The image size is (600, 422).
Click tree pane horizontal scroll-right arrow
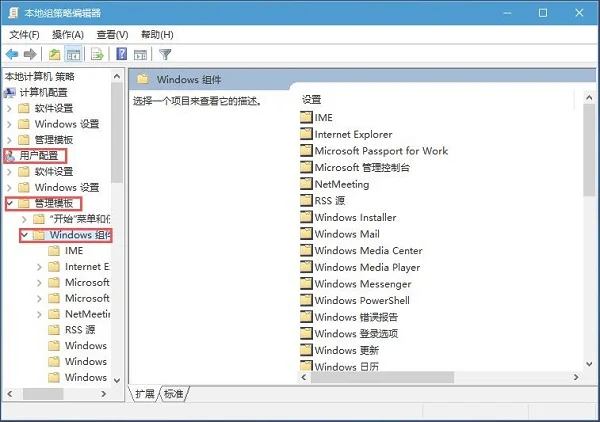pos(103,393)
